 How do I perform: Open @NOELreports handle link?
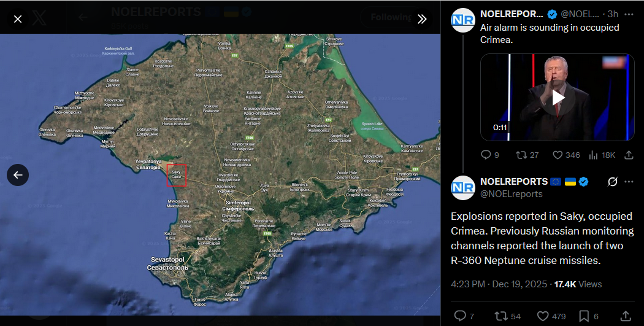(x=512, y=194)
